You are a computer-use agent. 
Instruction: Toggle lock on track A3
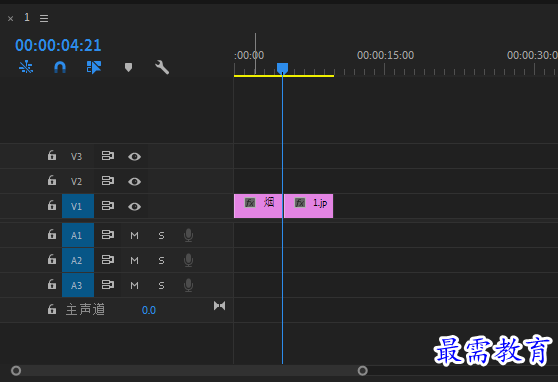(52, 284)
